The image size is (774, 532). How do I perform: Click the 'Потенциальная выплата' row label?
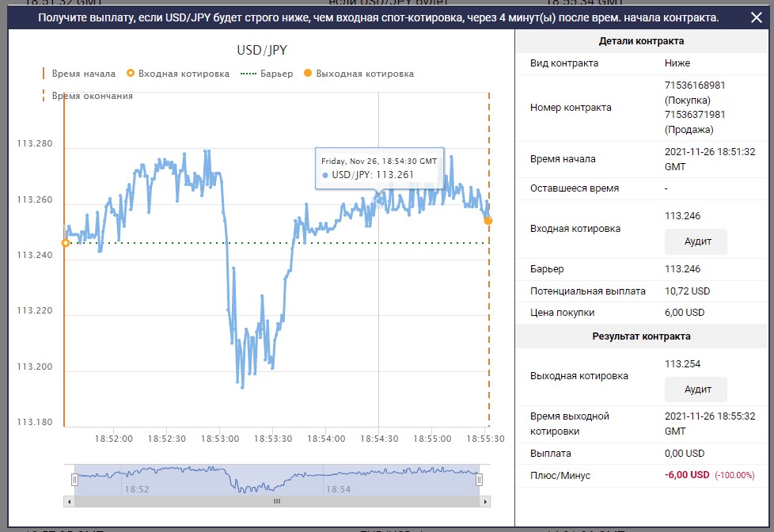pos(588,291)
